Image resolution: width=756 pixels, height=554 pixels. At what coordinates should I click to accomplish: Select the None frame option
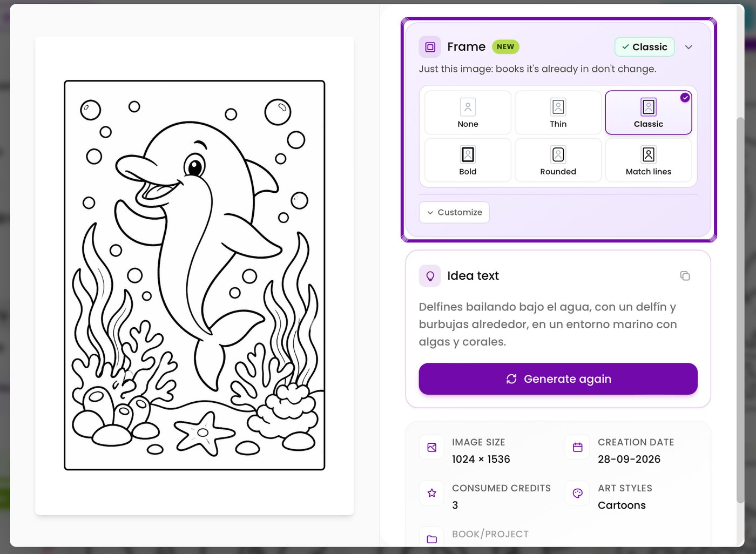coord(468,112)
